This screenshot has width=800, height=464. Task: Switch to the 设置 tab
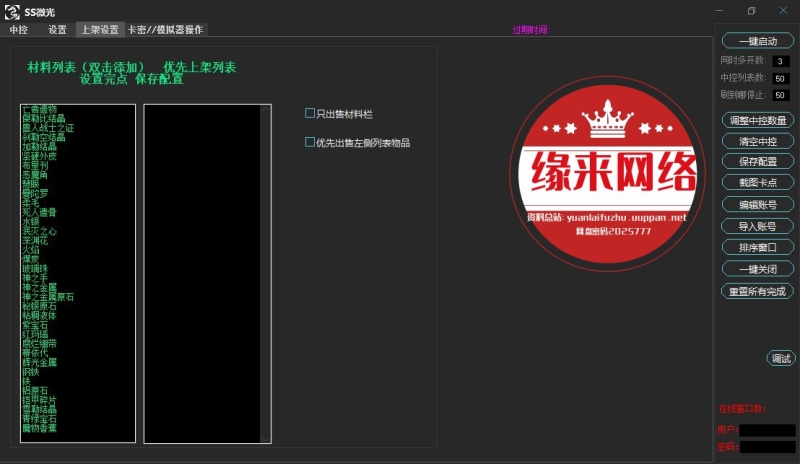tap(57, 30)
